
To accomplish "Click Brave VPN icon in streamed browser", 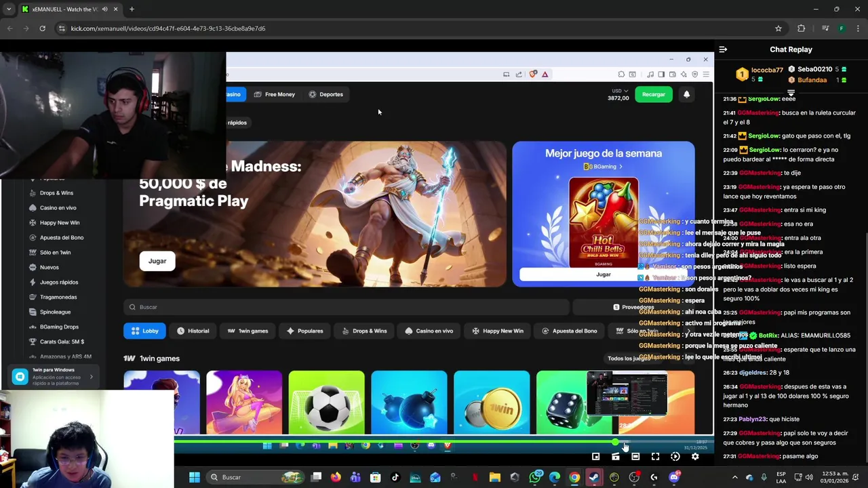I will (694, 75).
